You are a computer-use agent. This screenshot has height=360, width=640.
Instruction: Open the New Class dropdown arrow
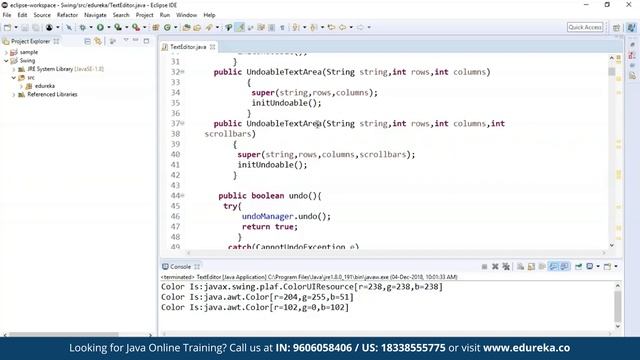coord(176,27)
